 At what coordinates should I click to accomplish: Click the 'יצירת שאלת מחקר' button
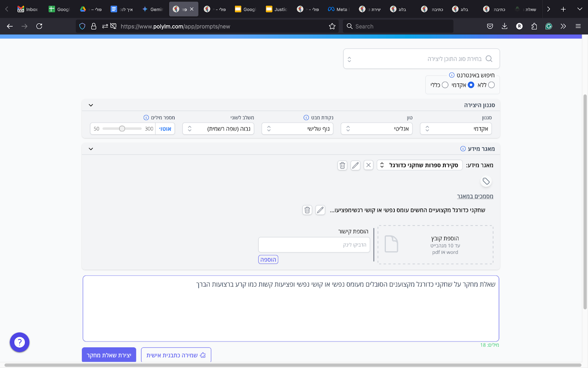[109, 355]
